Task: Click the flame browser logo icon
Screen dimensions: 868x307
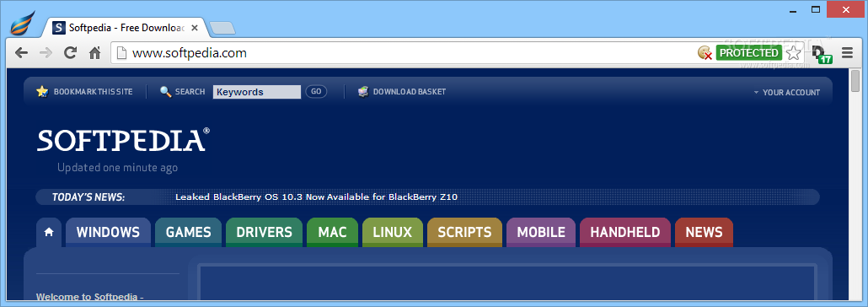Action: pos(23,24)
